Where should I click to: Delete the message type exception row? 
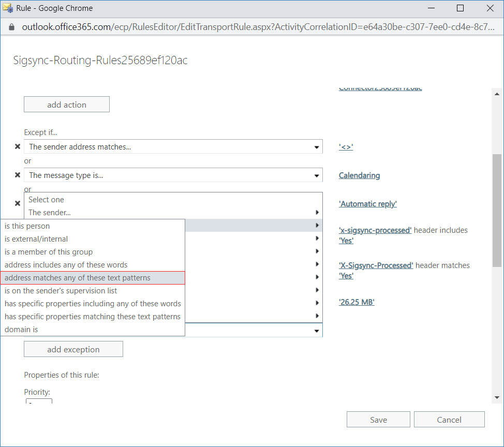17,175
